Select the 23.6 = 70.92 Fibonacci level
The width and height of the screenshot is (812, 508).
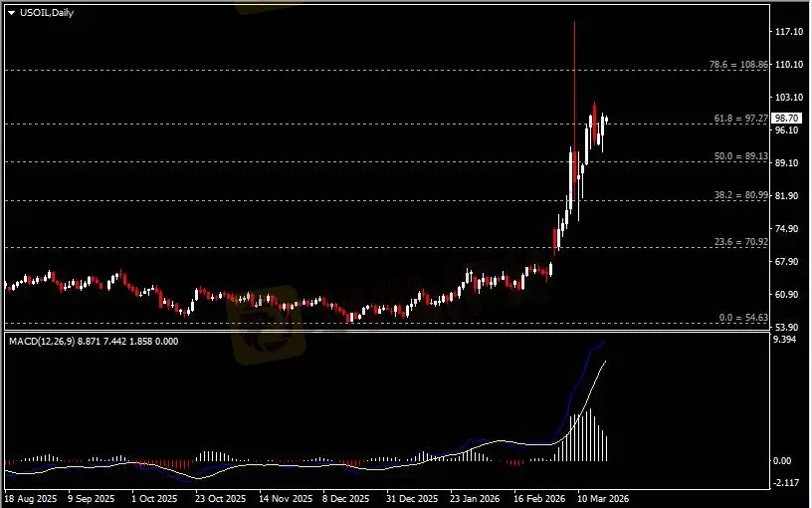click(x=741, y=242)
